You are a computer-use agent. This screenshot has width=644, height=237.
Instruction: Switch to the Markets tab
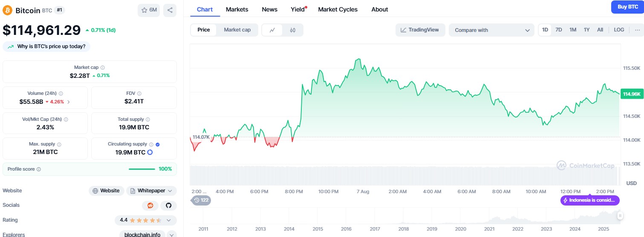237,9
